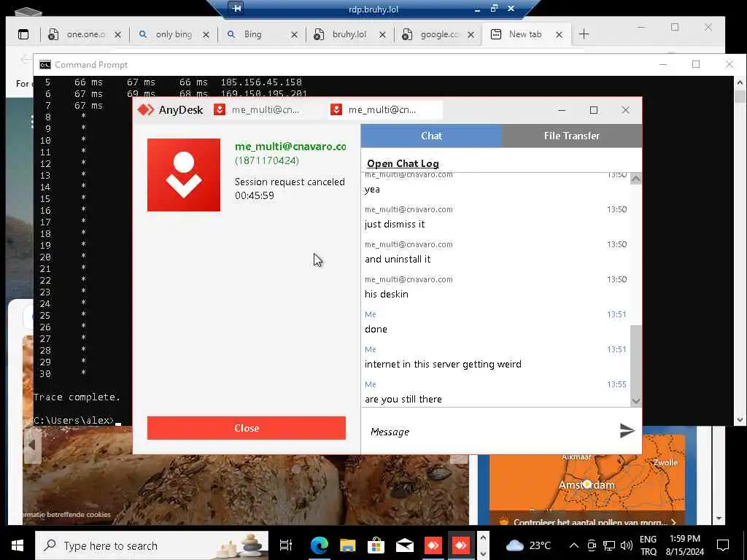Show hidden system tray icons
Viewport: 747px width, 560px height.
(573, 545)
